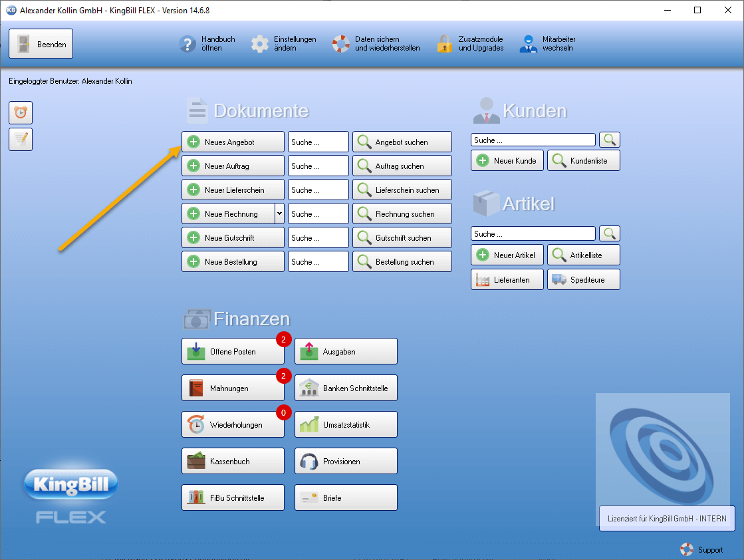
Task: Click the Umsatzstatistik button
Action: click(x=346, y=424)
